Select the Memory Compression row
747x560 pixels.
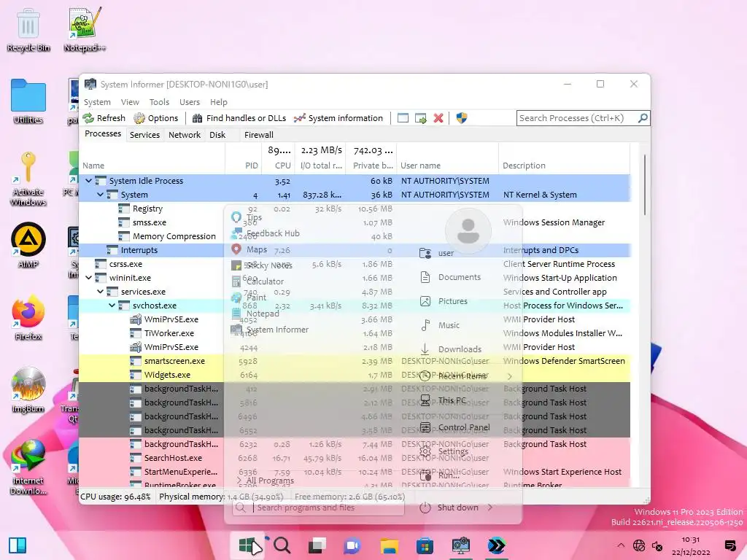(355, 236)
